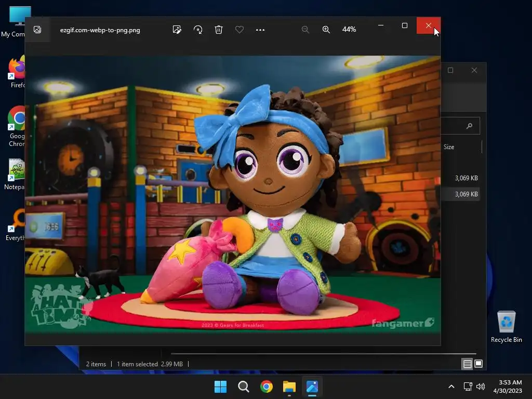Click the Size column header in File Explorer
The width and height of the screenshot is (532, 399).
[448, 147]
